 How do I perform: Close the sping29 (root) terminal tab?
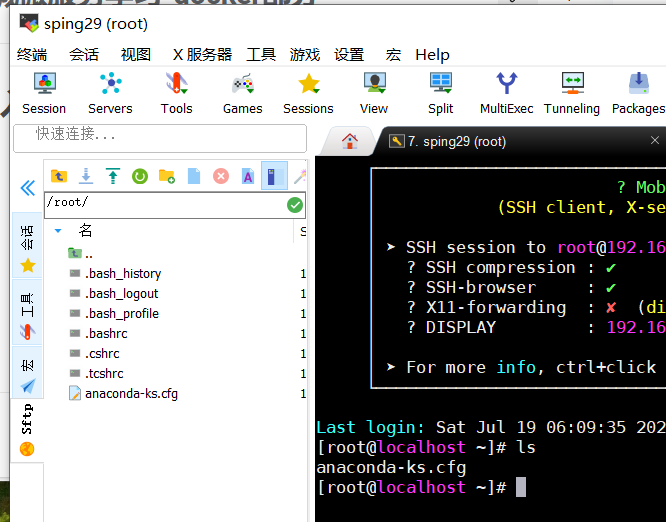point(655,140)
